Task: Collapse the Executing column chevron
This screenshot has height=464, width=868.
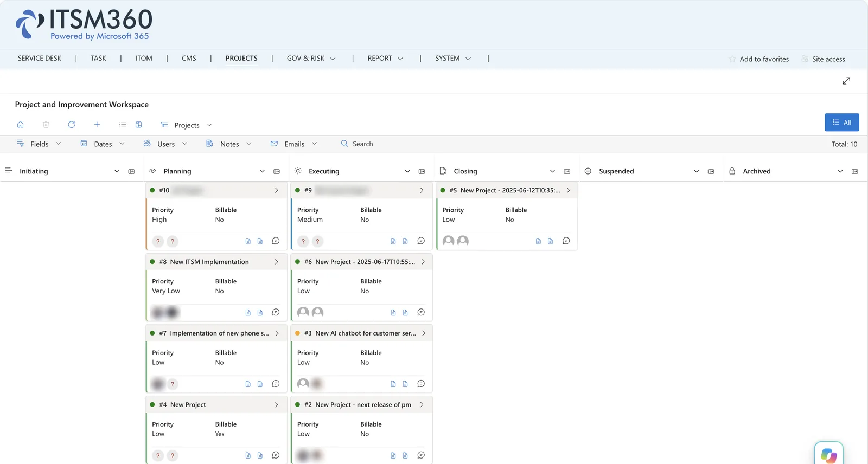Action: (407, 171)
